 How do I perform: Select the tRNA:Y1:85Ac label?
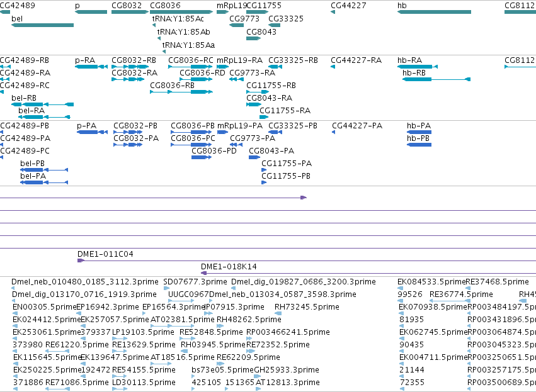point(178,18)
